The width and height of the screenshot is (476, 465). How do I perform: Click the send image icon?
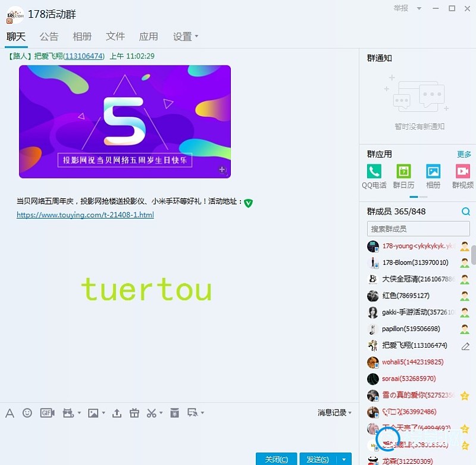coord(93,413)
